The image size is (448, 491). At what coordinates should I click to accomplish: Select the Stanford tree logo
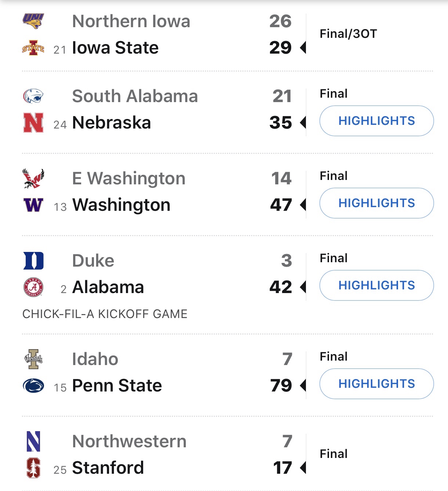[x=33, y=468]
